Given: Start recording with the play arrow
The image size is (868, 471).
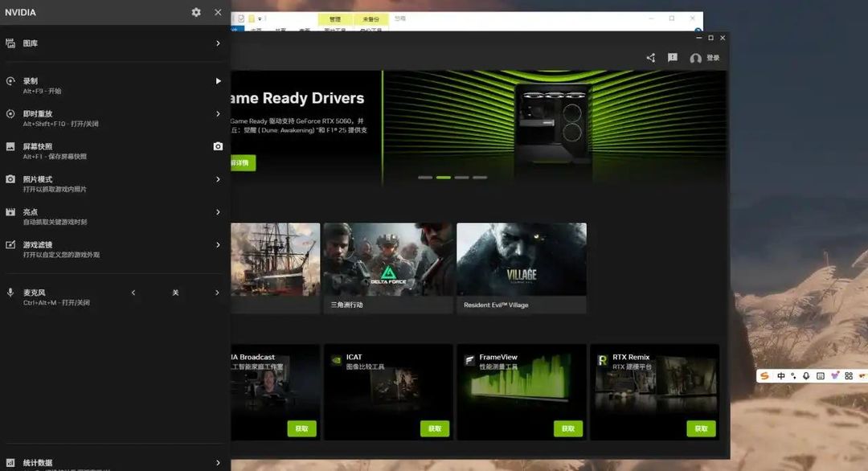Looking at the screenshot, I should pyautogui.click(x=218, y=81).
